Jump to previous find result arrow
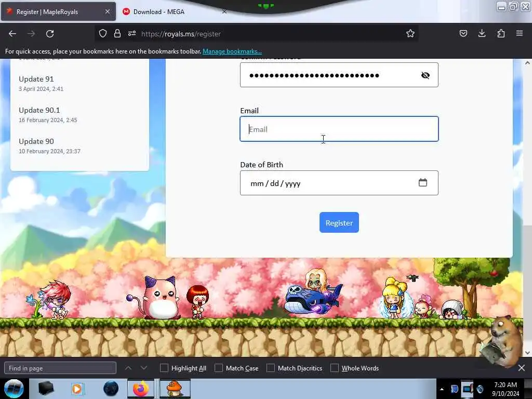Screen dimensions: 532x399 click(128, 368)
